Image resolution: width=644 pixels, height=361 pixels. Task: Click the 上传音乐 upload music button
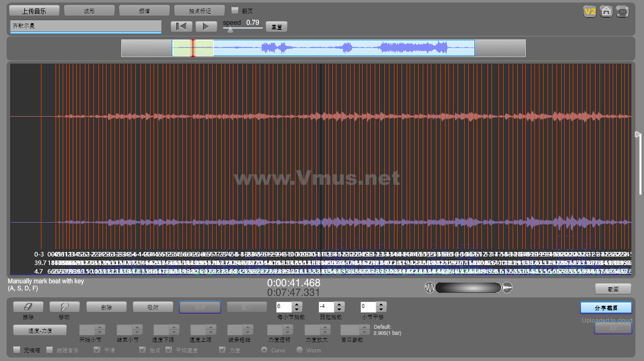click(x=35, y=11)
